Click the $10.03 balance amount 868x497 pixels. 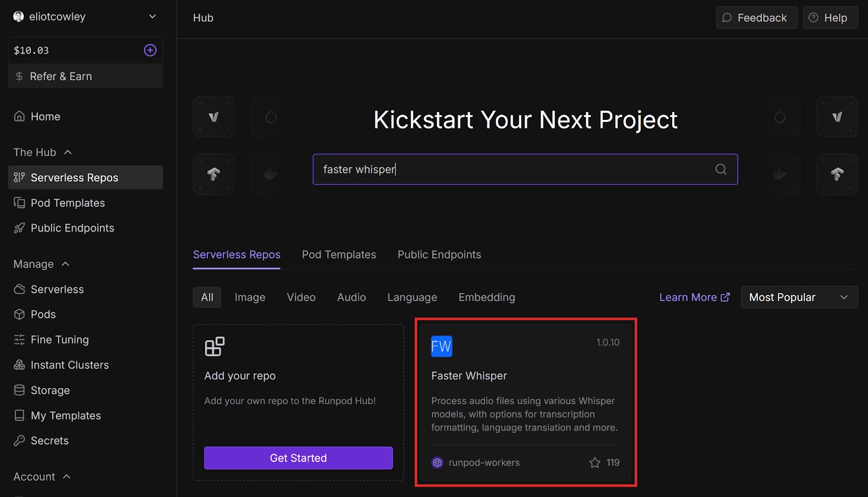(31, 50)
